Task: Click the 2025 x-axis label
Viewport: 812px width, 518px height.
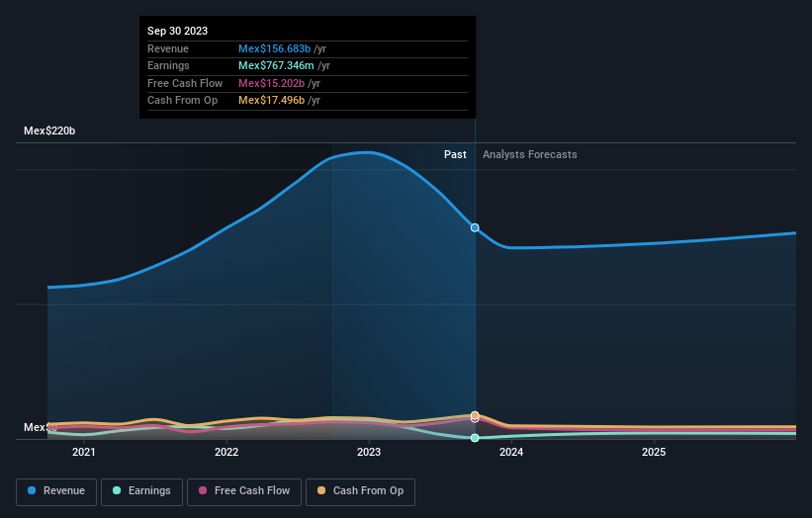Action: click(x=654, y=452)
